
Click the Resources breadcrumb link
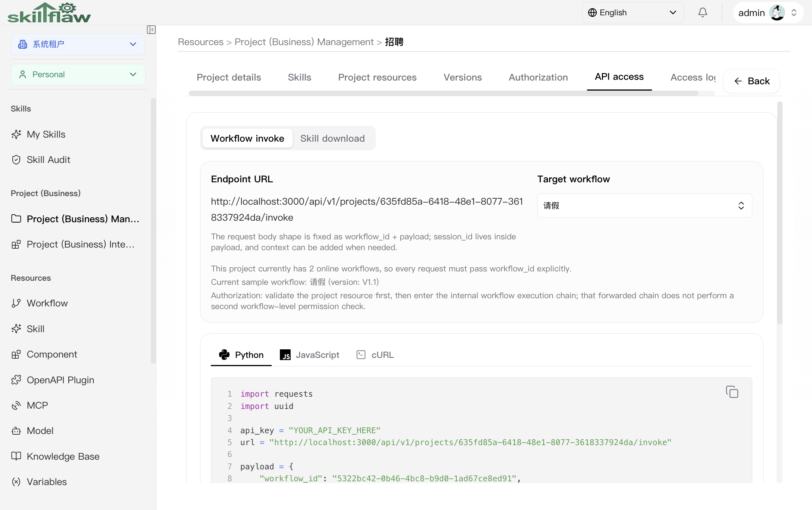point(201,42)
